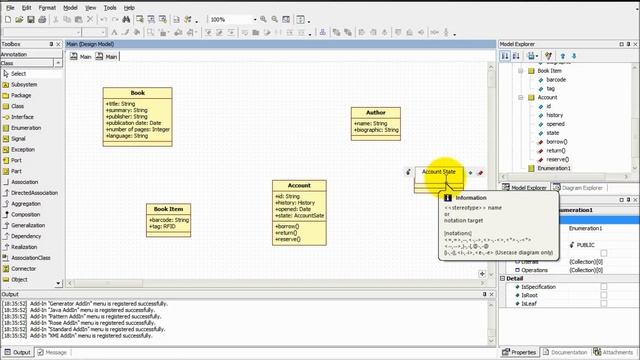Open the Toolbox Class category dropdown
640x360 pixels.
click(x=58, y=63)
